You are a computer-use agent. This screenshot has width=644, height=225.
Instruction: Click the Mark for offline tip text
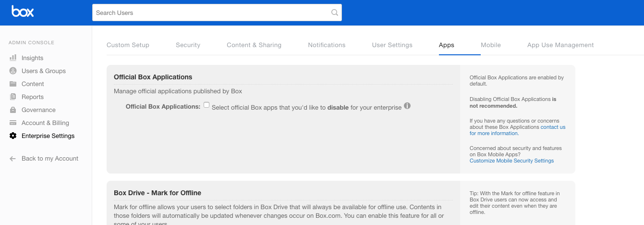pos(515,202)
